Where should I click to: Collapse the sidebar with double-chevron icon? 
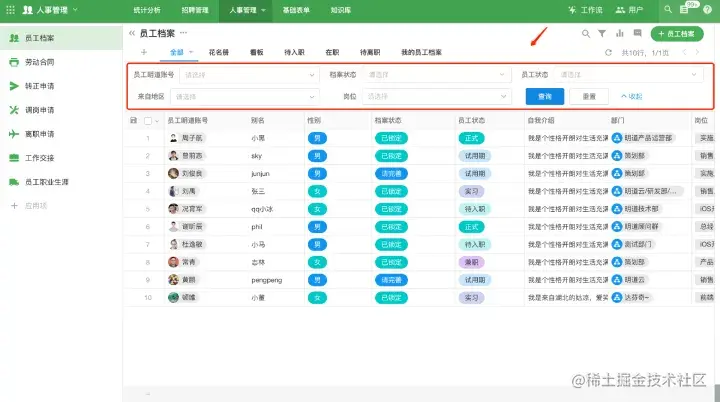click(x=132, y=33)
